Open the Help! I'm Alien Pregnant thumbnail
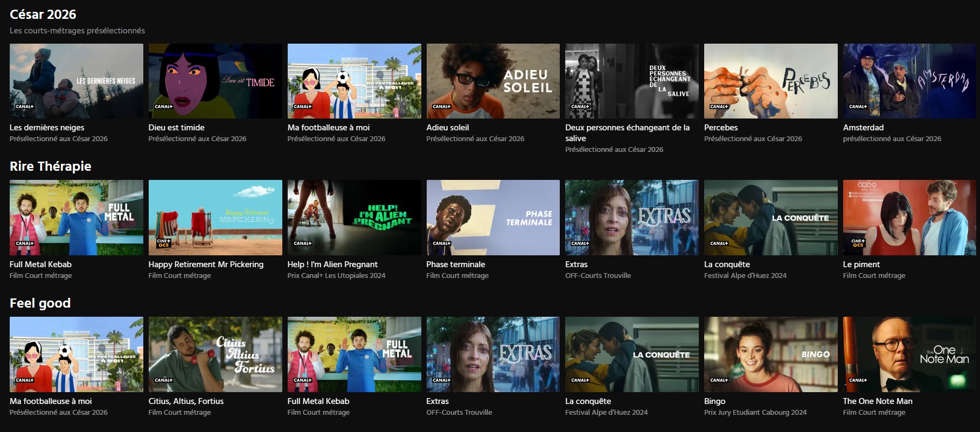Image resolution: width=980 pixels, height=432 pixels. coord(355,218)
